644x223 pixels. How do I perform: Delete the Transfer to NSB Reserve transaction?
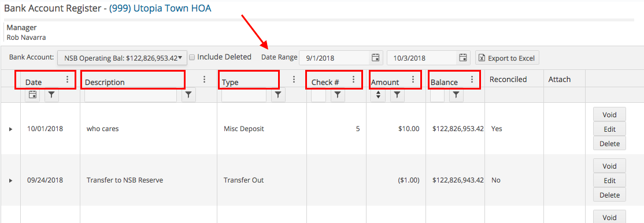(x=609, y=195)
